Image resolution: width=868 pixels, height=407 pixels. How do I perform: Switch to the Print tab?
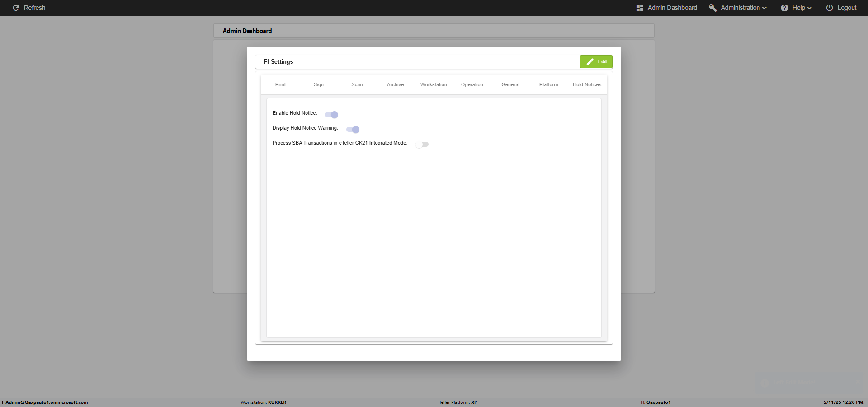(x=280, y=85)
